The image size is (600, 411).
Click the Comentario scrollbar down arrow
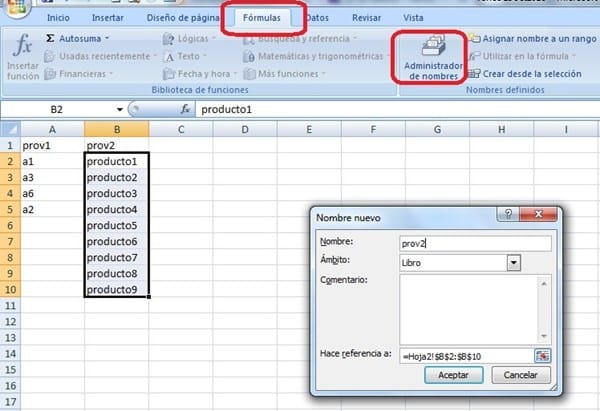coord(544,336)
